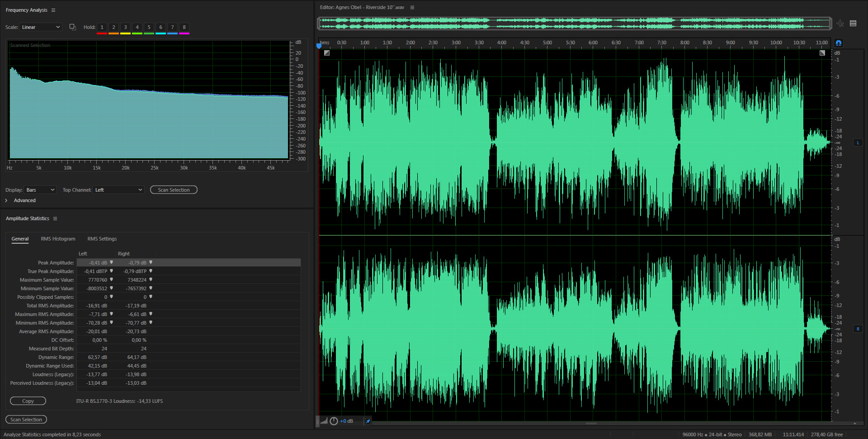
Task: Click the +0 dB gain knob
Action: pos(334,421)
